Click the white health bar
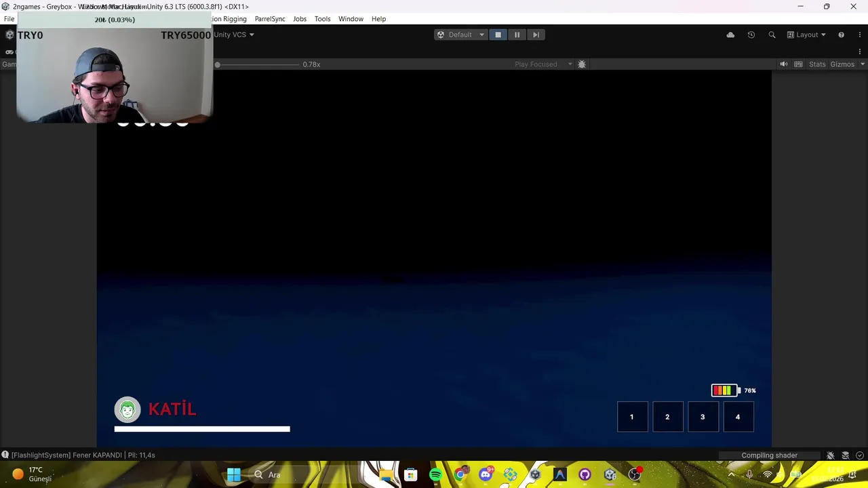 click(202, 429)
